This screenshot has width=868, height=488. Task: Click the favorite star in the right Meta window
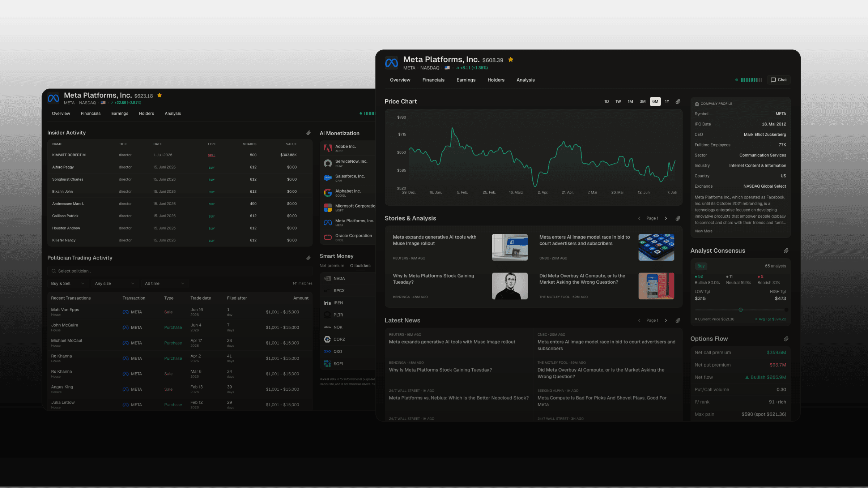pyautogui.click(x=511, y=60)
